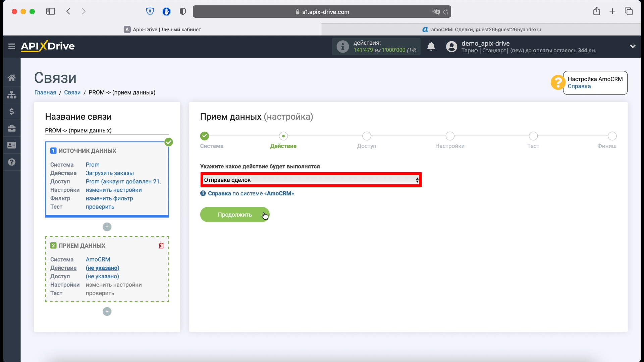The image size is (644, 362).
Task: Click the Продолжить button
Action: 235,215
